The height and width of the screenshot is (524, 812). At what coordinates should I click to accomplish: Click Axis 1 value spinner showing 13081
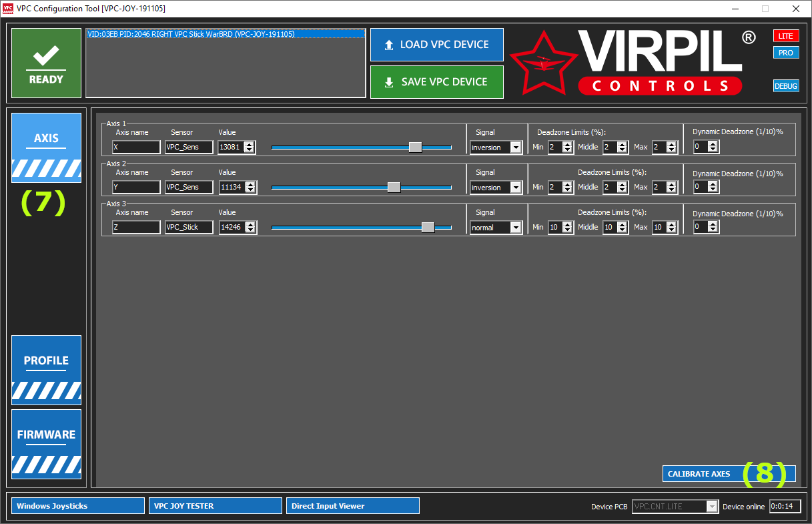point(237,148)
